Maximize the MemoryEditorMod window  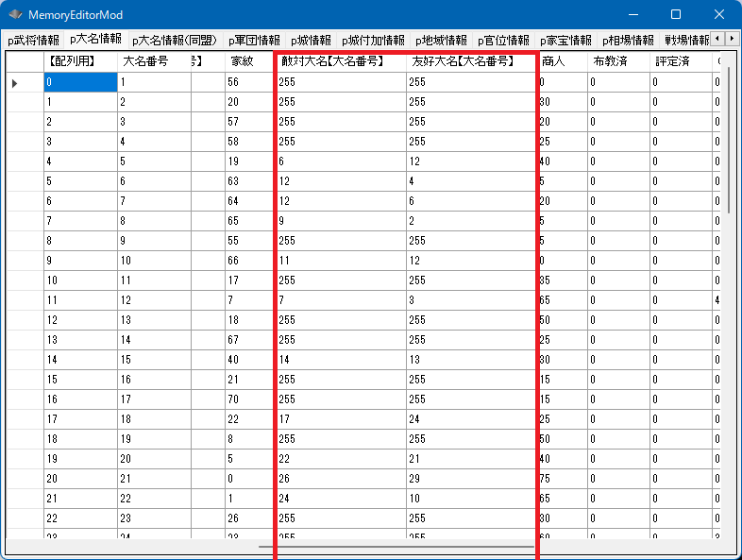[x=676, y=15]
